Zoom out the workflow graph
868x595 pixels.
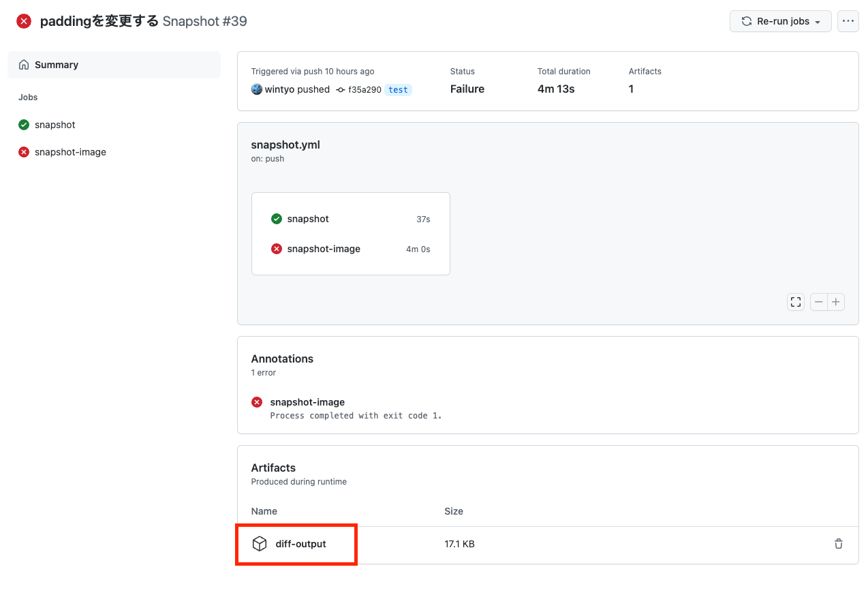[x=819, y=302]
